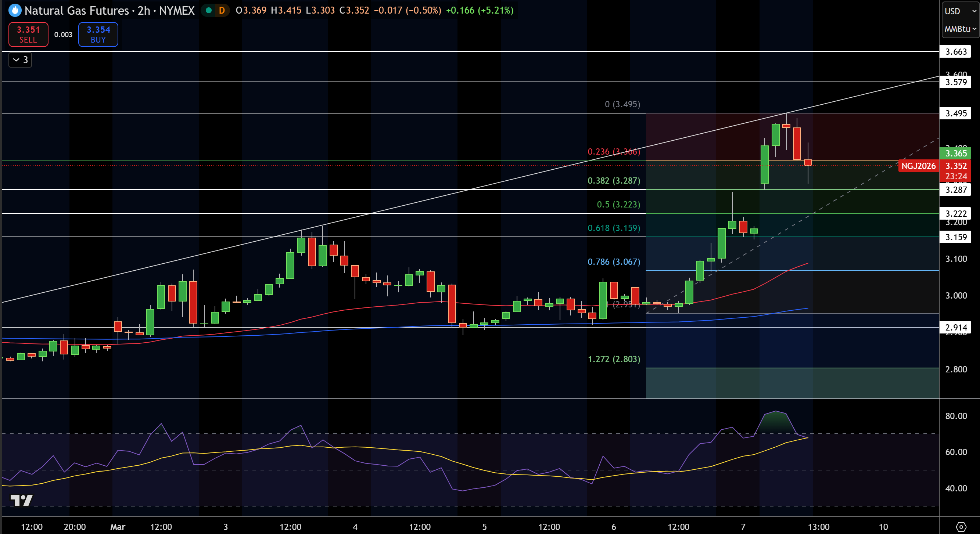
Task: Click the spread value 0.003
Action: [x=63, y=35]
